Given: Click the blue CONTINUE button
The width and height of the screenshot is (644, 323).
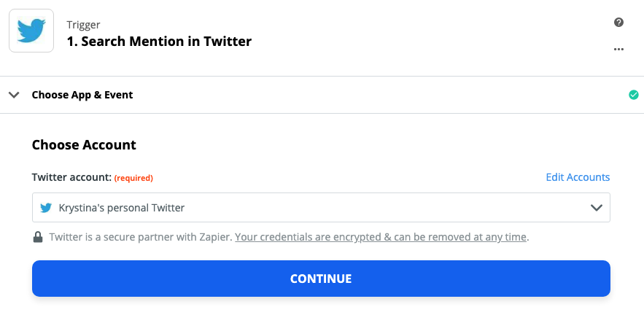Looking at the screenshot, I should [x=321, y=279].
